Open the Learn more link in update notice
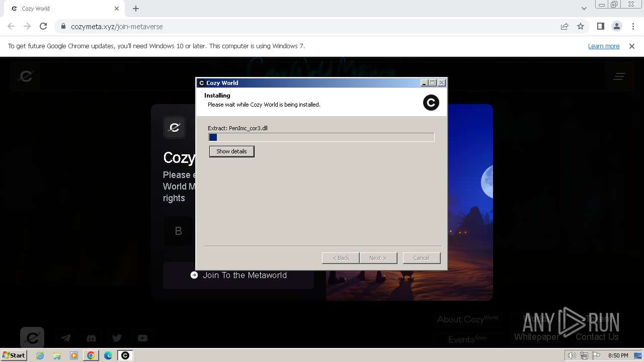This screenshot has width=644, height=362. (604, 46)
